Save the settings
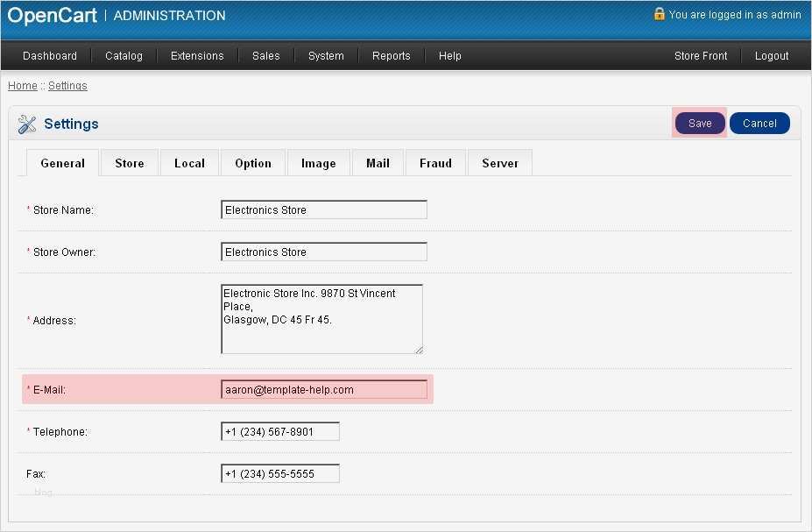 (x=700, y=124)
